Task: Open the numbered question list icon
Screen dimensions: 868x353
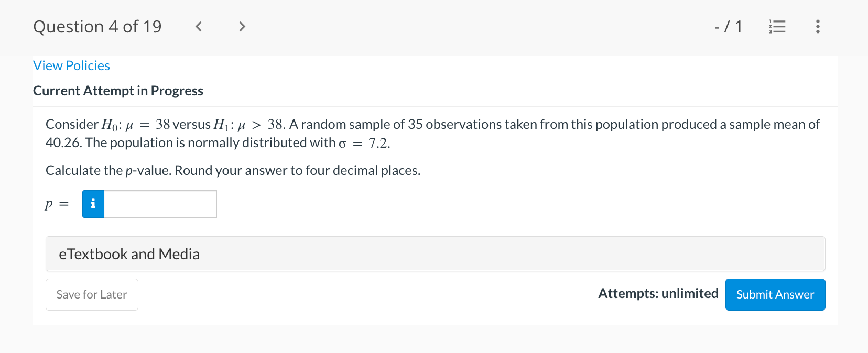Action: point(777,27)
